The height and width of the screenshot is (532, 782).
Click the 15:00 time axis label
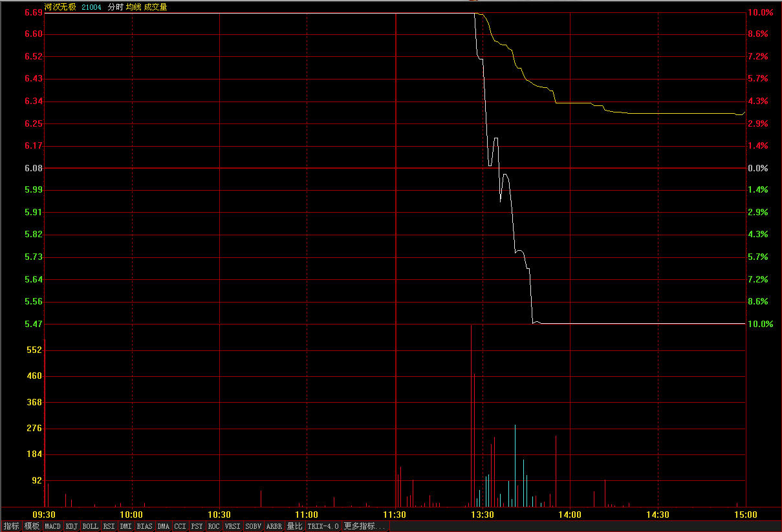tap(745, 515)
